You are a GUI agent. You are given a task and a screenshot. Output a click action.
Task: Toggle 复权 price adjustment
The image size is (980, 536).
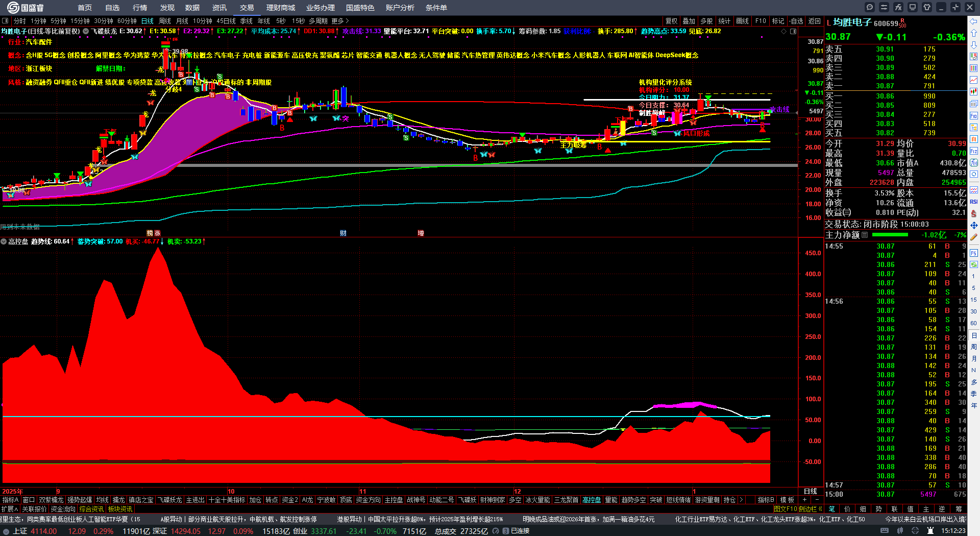tap(672, 21)
